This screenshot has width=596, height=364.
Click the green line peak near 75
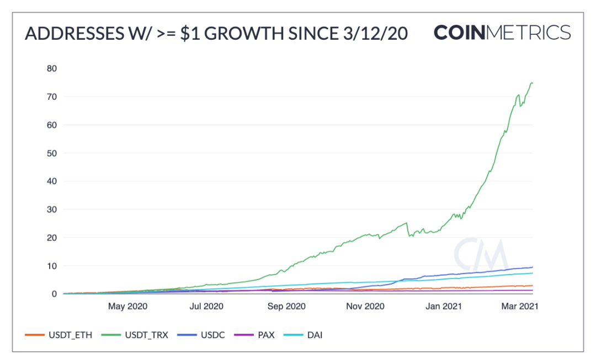(x=531, y=82)
